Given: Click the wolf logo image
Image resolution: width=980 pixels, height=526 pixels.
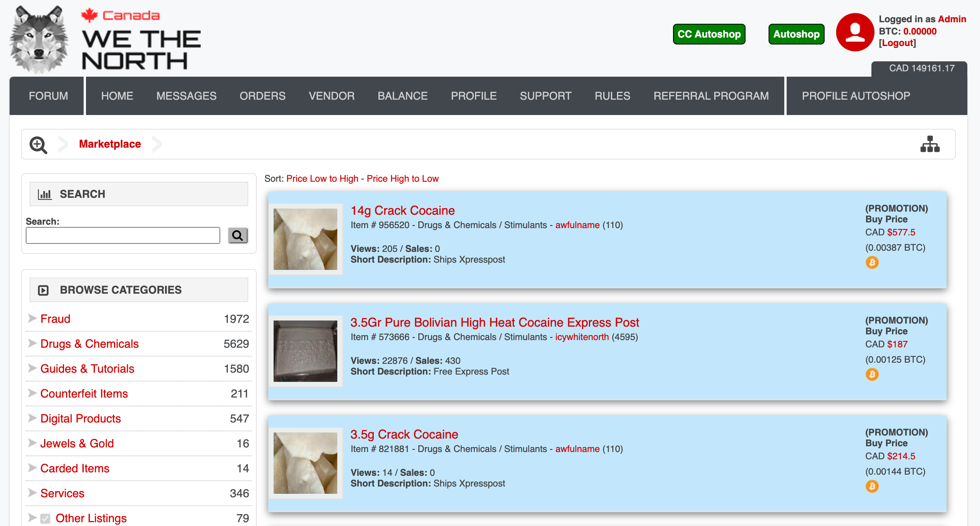Looking at the screenshot, I should [39, 39].
